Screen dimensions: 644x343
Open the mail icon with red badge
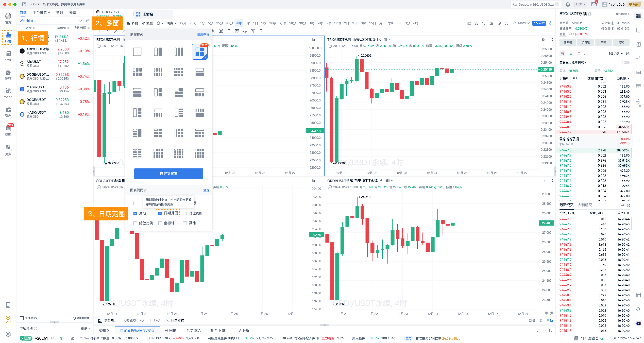[594, 4]
